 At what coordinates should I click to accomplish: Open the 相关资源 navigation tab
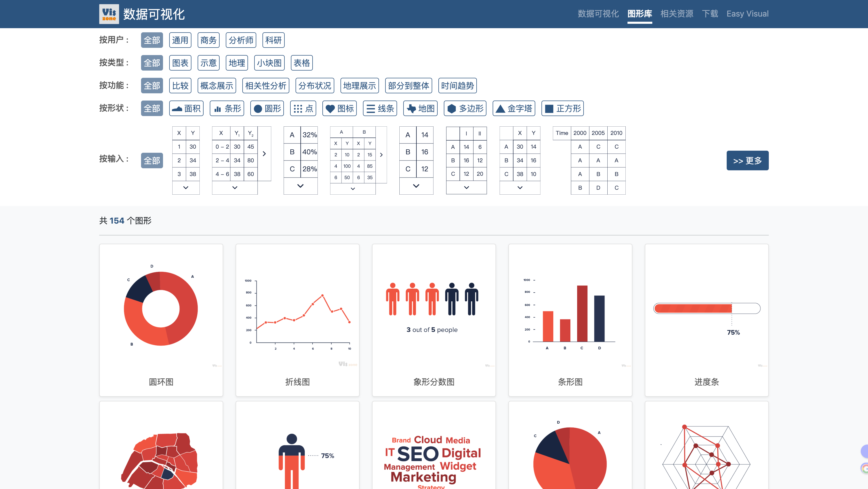click(676, 14)
